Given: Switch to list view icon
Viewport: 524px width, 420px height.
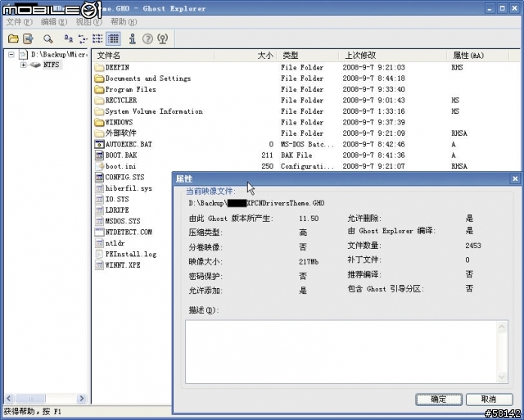Looking at the screenshot, I should click(x=97, y=38).
